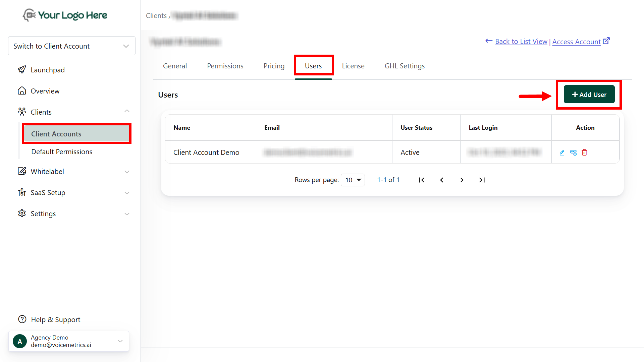
Task: Click the edit pencil icon for Client Account Demo
Action: (562, 153)
